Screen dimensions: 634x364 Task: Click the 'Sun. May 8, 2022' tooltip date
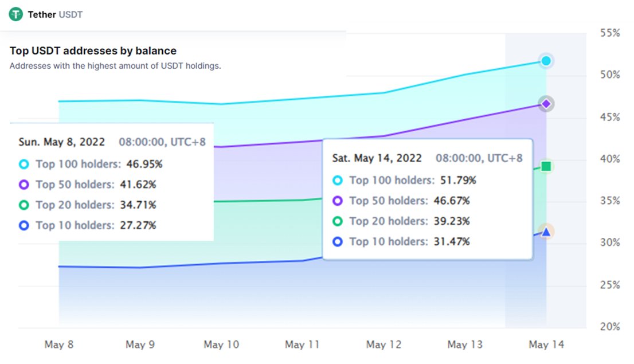[61, 142]
